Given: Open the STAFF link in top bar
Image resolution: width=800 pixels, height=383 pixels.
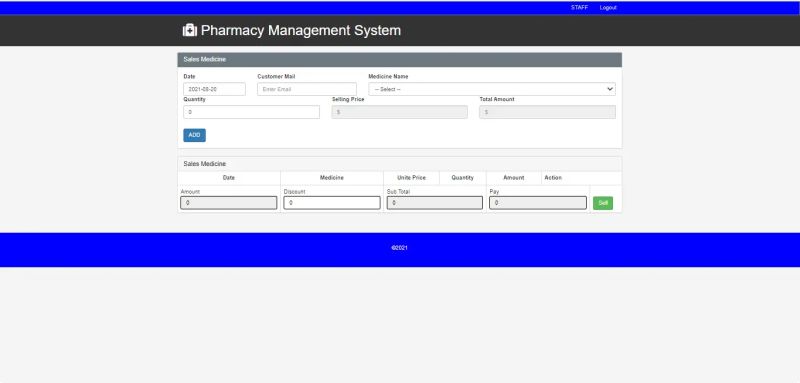Looking at the screenshot, I should click(579, 8).
